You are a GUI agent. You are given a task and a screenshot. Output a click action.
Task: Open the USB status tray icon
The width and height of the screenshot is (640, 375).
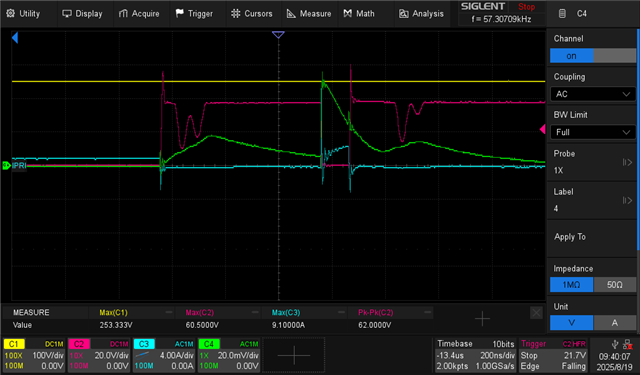615,345
